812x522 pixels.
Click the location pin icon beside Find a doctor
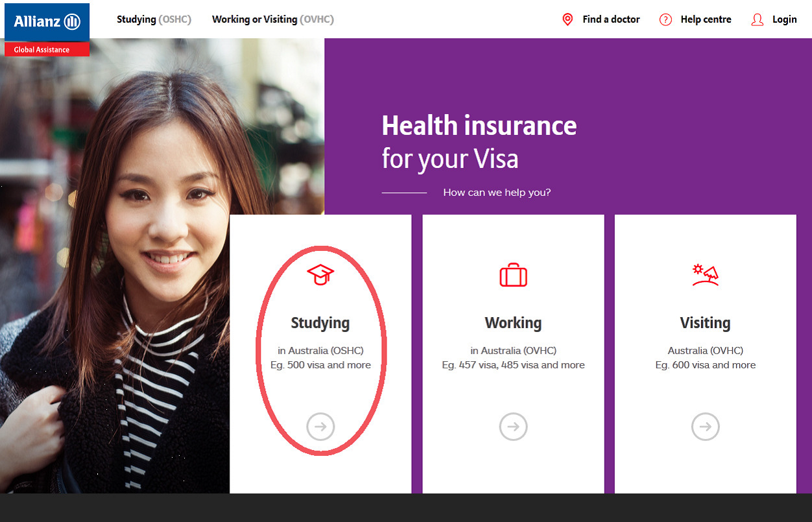coord(567,19)
